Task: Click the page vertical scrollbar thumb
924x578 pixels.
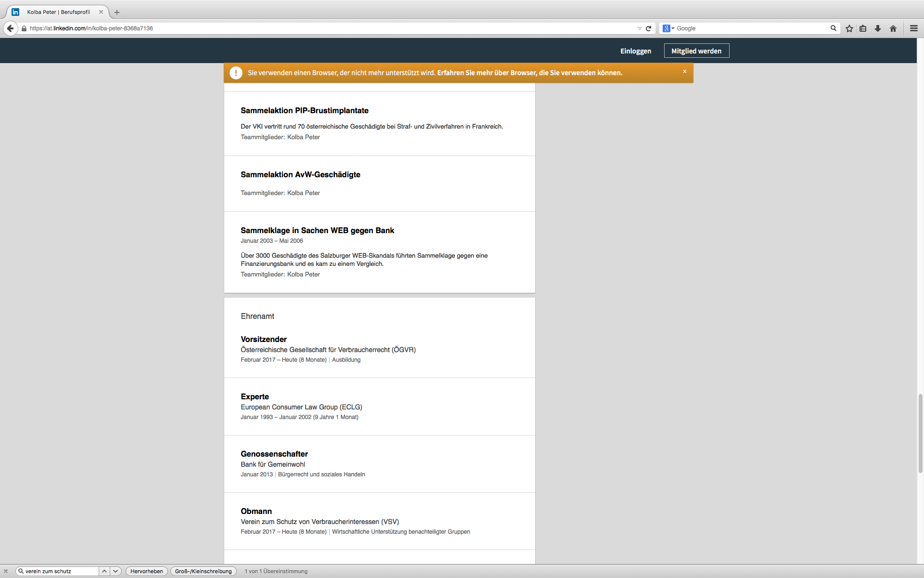Action: 920,433
